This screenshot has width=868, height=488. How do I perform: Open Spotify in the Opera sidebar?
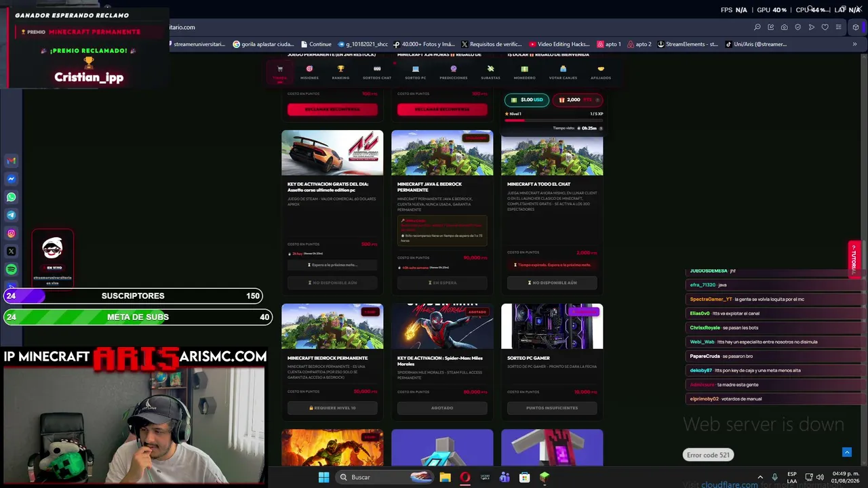[12, 269]
